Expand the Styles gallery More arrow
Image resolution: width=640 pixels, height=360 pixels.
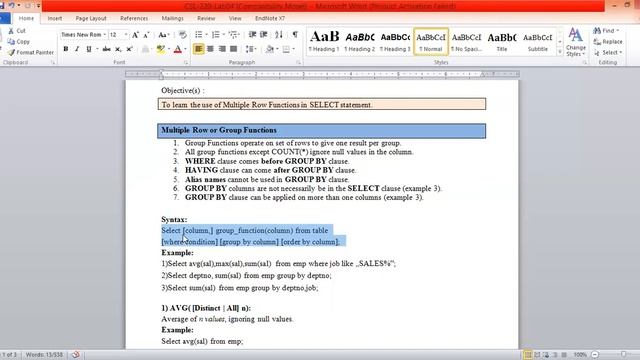pos(560,52)
